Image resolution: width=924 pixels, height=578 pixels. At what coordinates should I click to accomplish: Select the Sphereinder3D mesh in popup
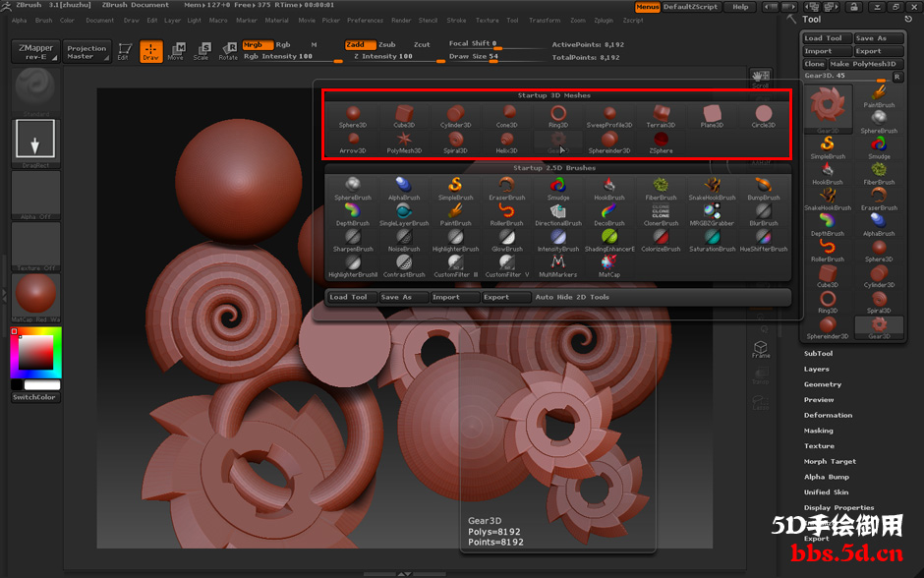tap(609, 142)
